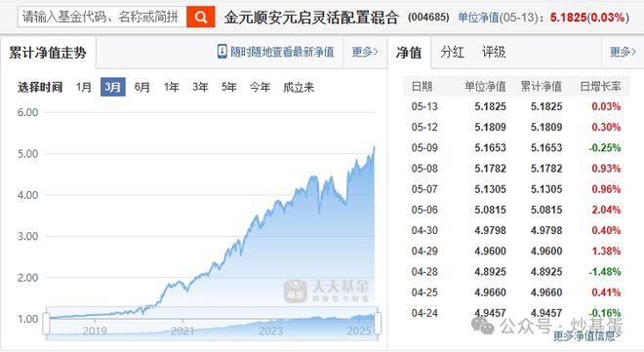Click the fund title 金元顺安元启灵活配置混合
644x352 pixels.
tap(311, 18)
